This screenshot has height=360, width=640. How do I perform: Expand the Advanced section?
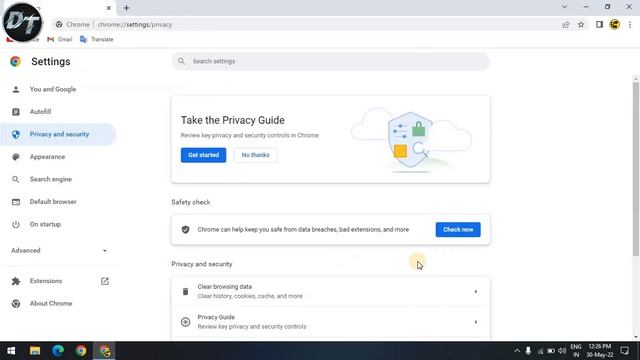(59, 251)
